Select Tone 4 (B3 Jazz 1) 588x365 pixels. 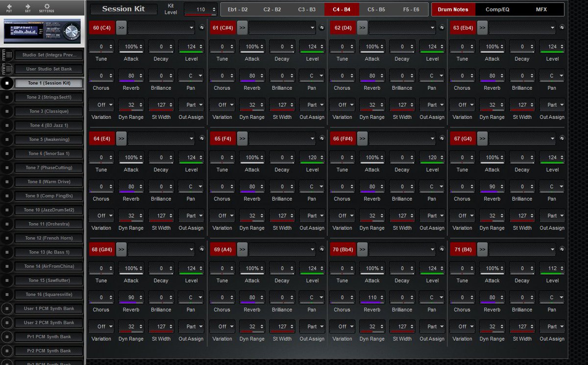point(48,125)
